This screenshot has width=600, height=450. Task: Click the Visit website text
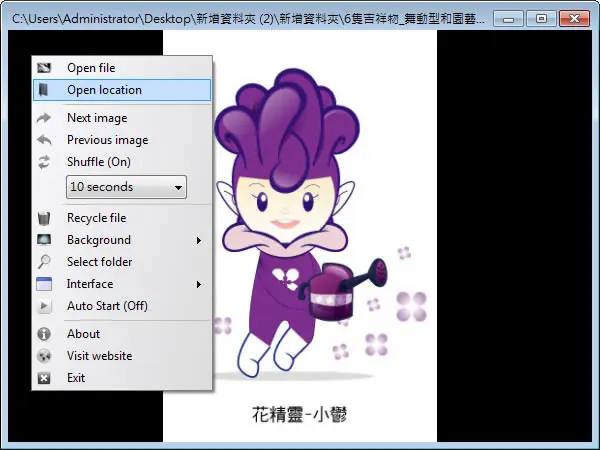(99, 356)
